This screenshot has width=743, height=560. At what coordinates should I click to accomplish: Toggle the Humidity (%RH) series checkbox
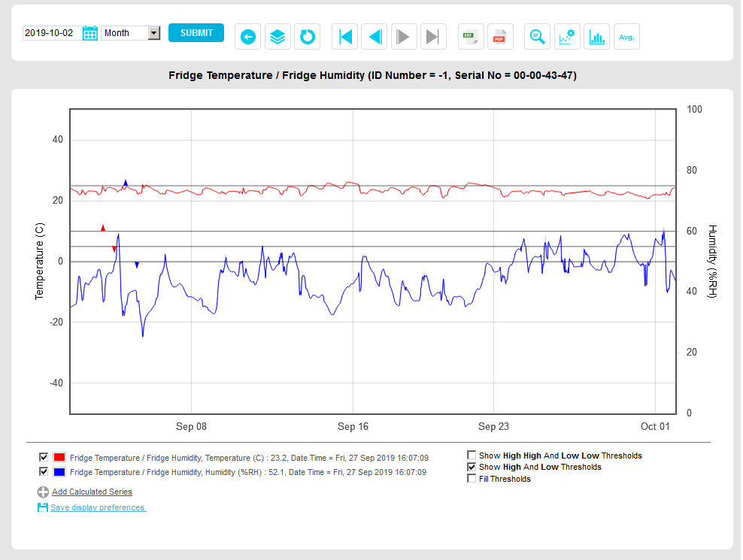pyautogui.click(x=44, y=472)
